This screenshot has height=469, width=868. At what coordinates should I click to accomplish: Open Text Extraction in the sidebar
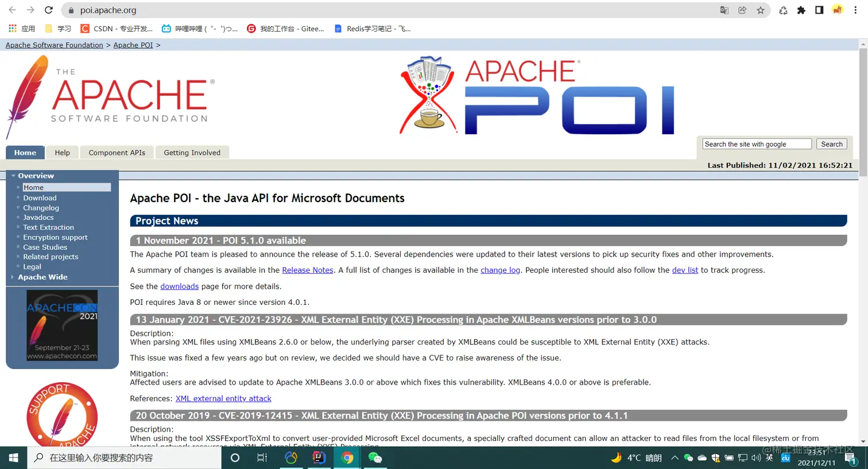(48, 227)
